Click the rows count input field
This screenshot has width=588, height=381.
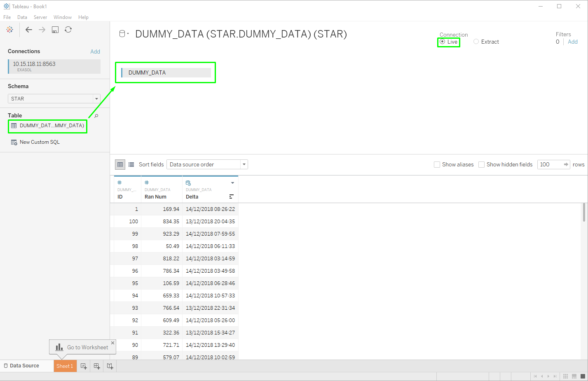[550, 165]
